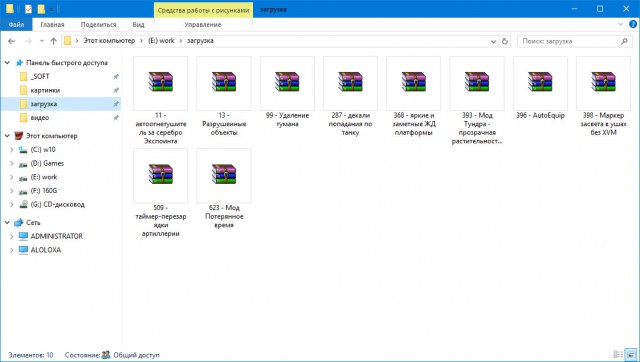
Task: Expand the ribbon with the chevron
Action: pyautogui.click(x=620, y=24)
